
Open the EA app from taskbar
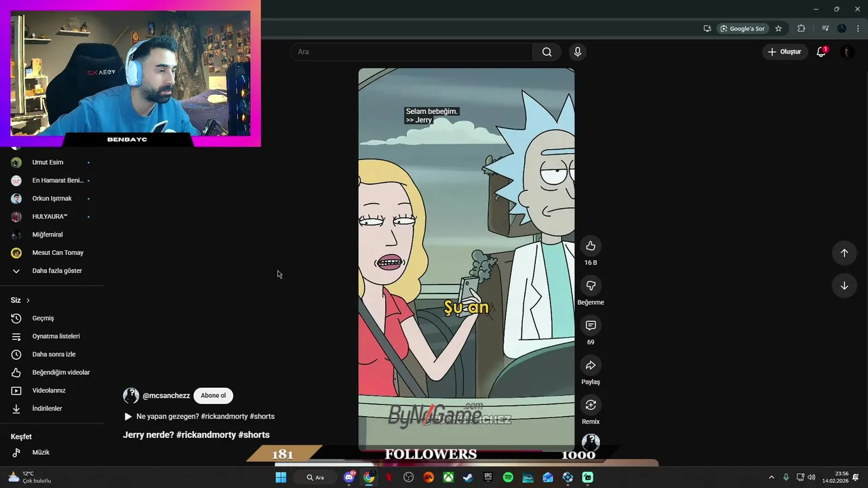429,478
